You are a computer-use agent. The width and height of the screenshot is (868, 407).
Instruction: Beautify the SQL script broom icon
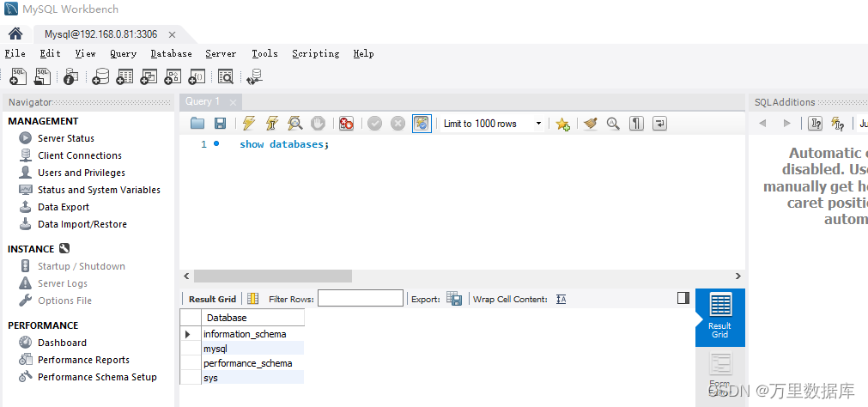click(x=590, y=124)
